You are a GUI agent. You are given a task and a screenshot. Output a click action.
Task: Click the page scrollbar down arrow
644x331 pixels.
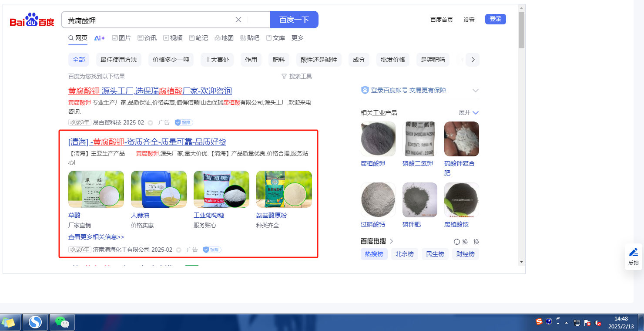coord(521,261)
